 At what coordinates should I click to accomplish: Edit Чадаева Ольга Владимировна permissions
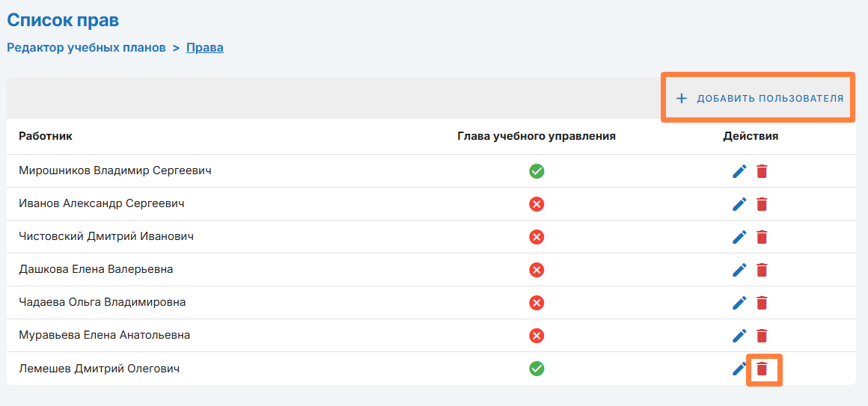pyautogui.click(x=739, y=303)
